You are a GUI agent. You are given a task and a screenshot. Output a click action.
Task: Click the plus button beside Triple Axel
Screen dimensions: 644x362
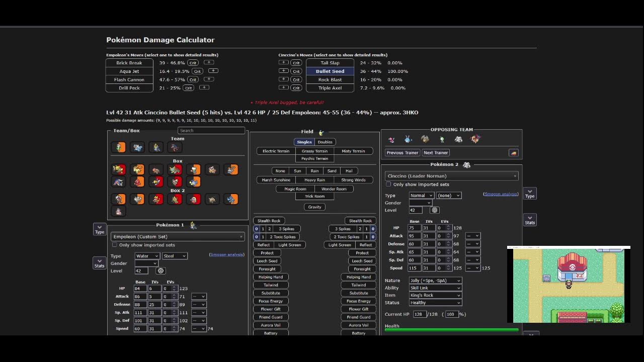(x=284, y=87)
